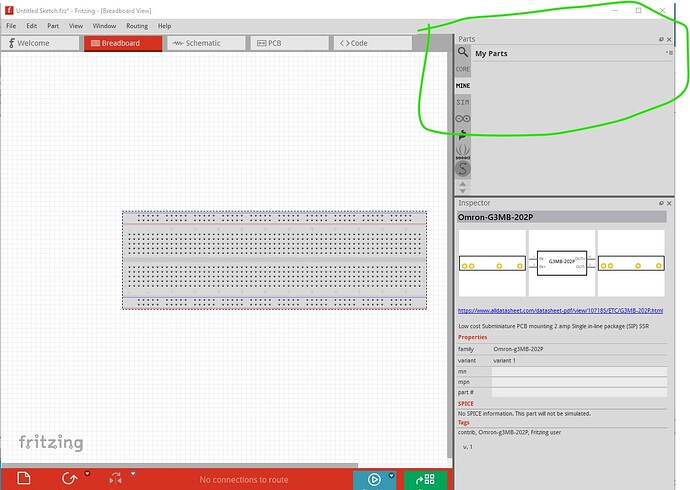Minimize the Fritzing window
Viewport: 690px width, 490px height.
(615, 10)
